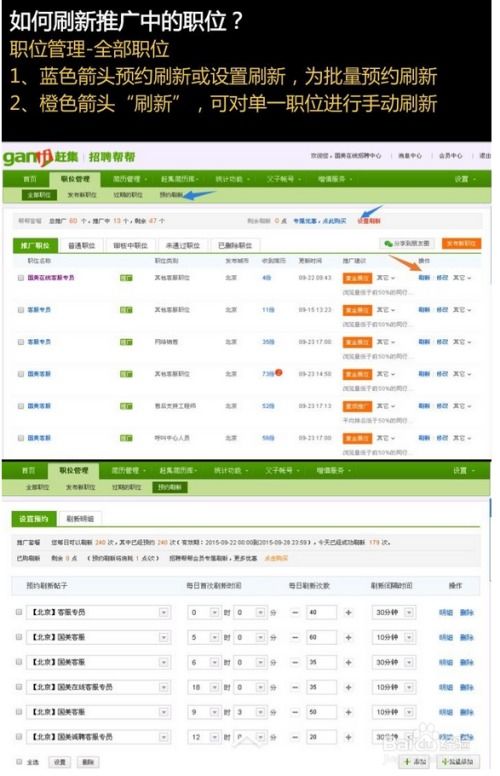
Task: Click the Ganji logo in the header
Action: click(41, 157)
